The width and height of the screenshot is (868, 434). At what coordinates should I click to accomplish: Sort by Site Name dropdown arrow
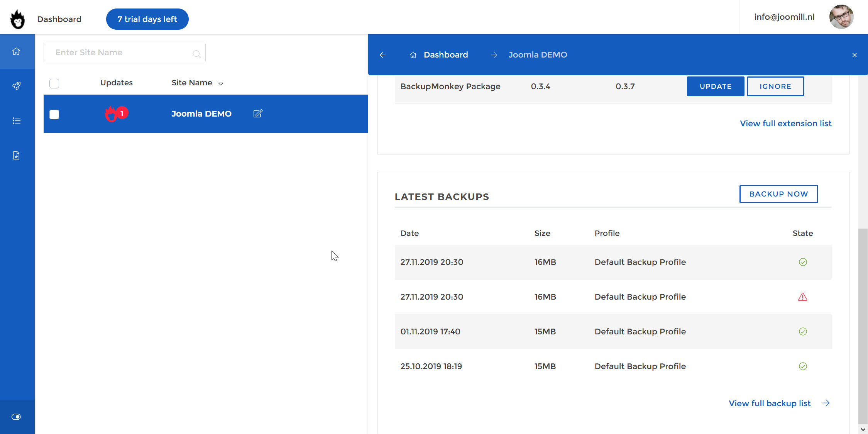click(x=221, y=84)
